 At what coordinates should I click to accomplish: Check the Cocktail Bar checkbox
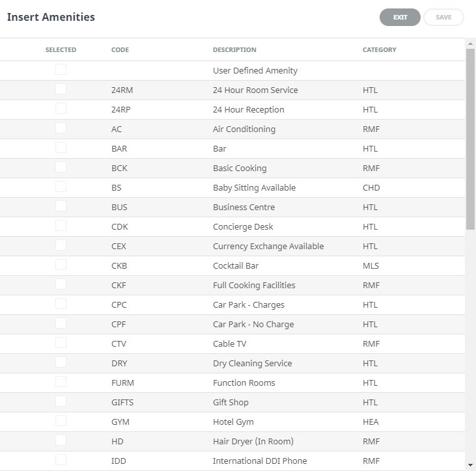pos(61,265)
